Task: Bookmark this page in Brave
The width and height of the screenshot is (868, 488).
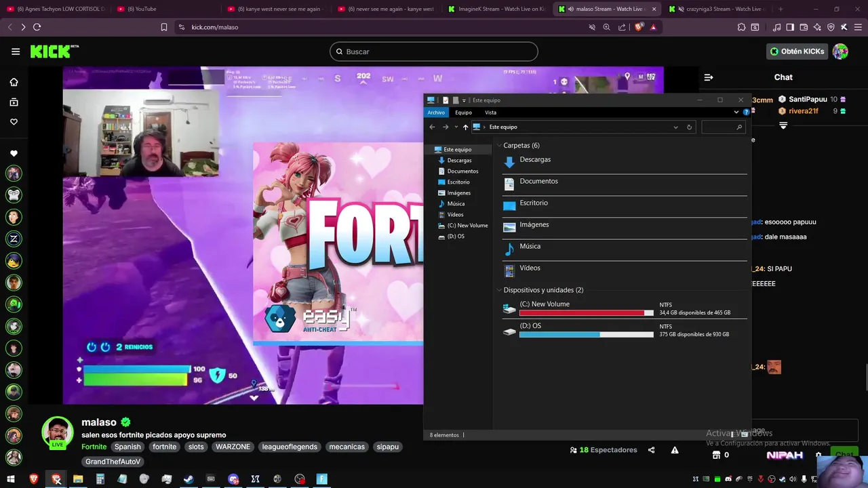Action: [164, 27]
